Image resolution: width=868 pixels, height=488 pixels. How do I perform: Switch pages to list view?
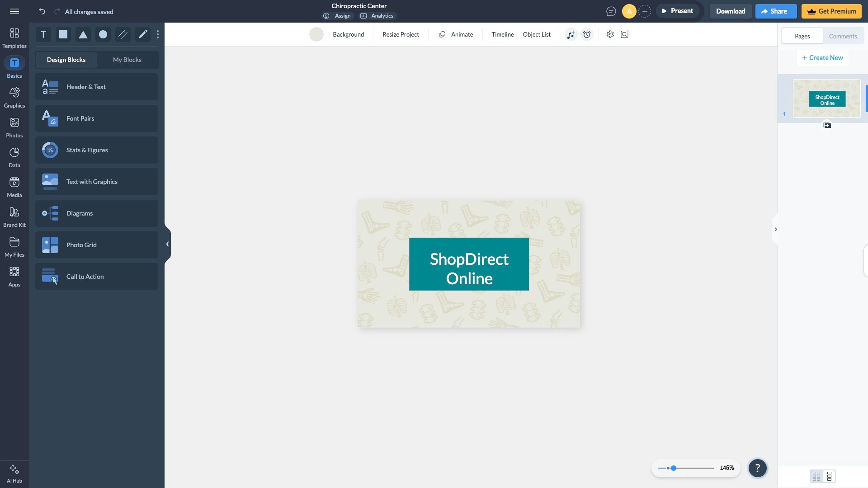(x=829, y=476)
